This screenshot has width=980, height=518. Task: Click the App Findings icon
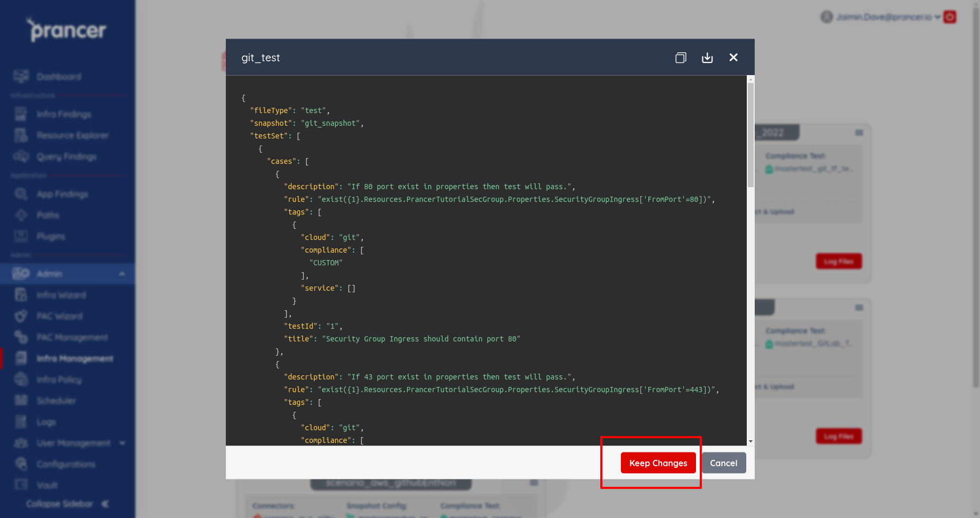click(21, 194)
